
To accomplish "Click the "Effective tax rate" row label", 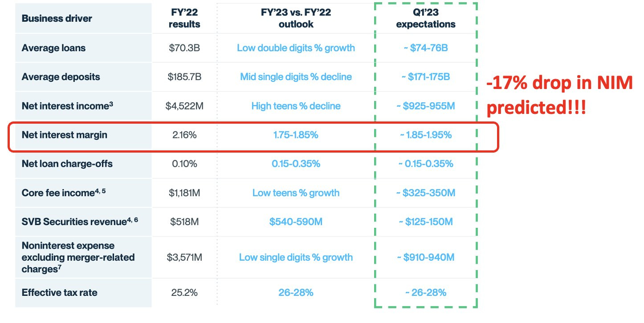I will (59, 292).
